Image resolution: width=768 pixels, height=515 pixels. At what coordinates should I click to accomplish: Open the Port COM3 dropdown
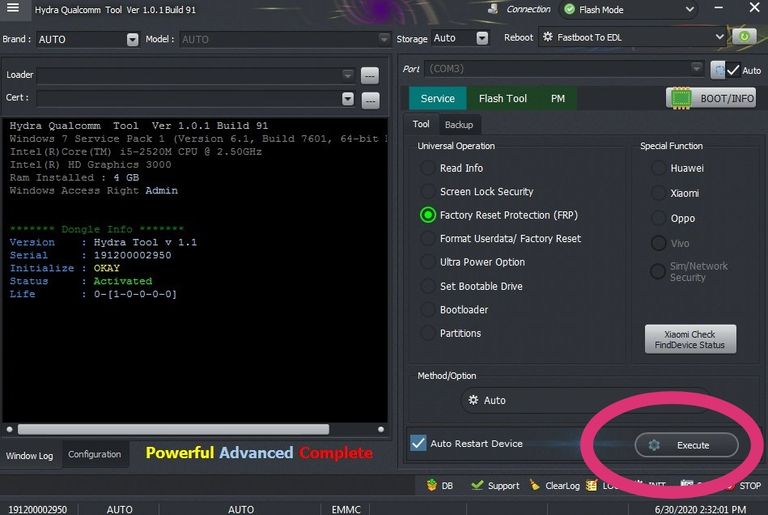[x=696, y=68]
